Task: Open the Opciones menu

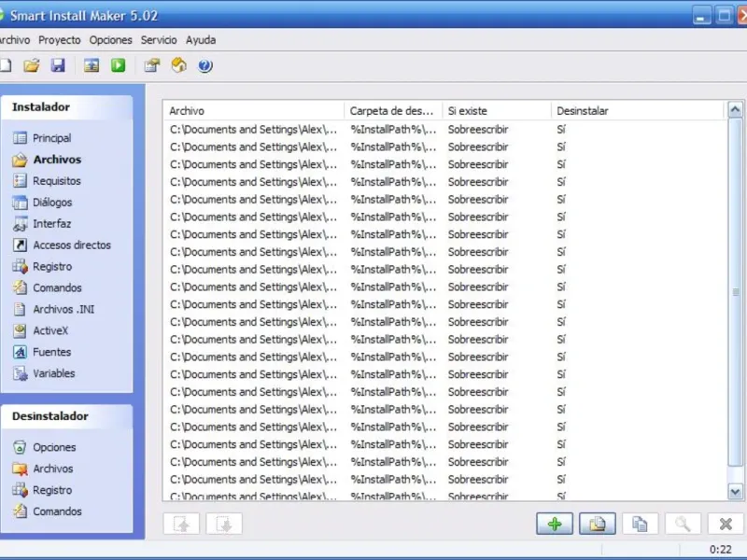Action: point(110,40)
